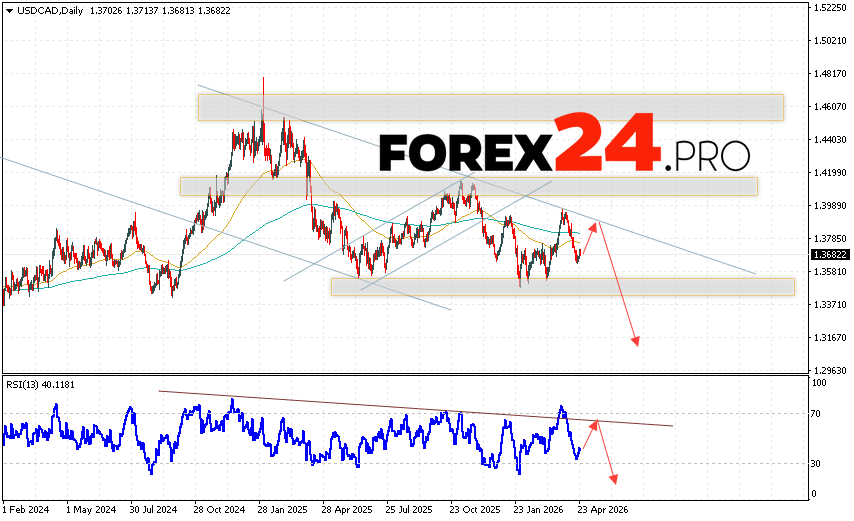Viewport: 854px width, 521px height.
Task: Click the highest candle wick peak on chart
Action: coord(263,79)
